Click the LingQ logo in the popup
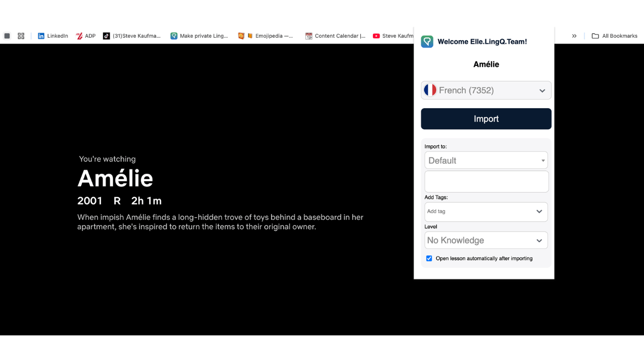The height and width of the screenshot is (362, 644). 427,42
